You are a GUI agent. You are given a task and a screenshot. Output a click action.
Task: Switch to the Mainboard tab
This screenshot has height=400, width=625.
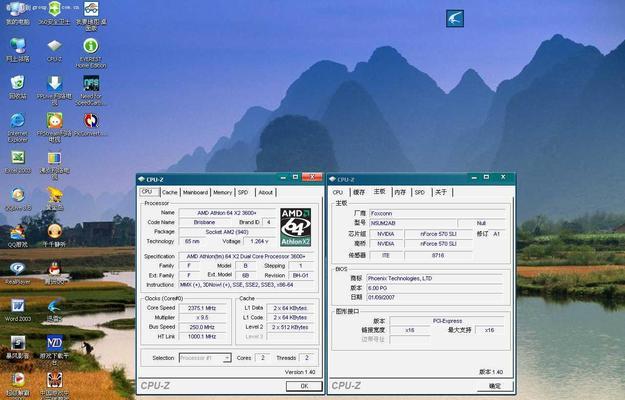coord(195,192)
